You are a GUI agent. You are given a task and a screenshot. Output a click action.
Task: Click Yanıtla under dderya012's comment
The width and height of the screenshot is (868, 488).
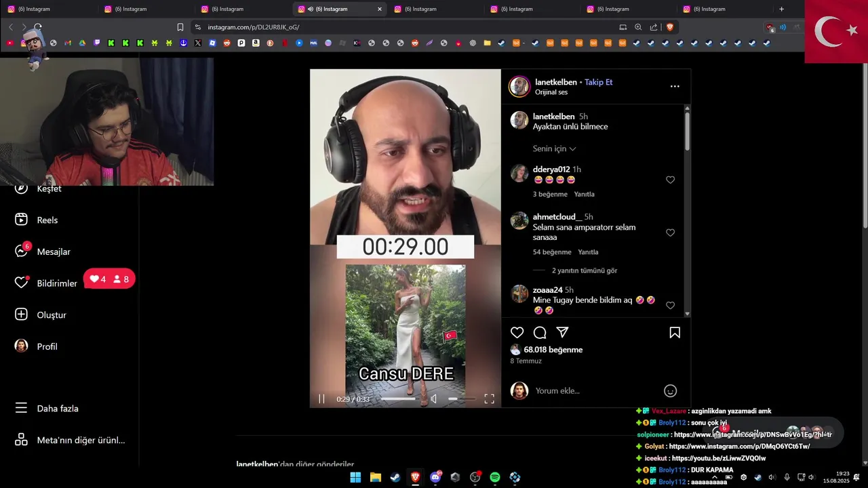584,194
